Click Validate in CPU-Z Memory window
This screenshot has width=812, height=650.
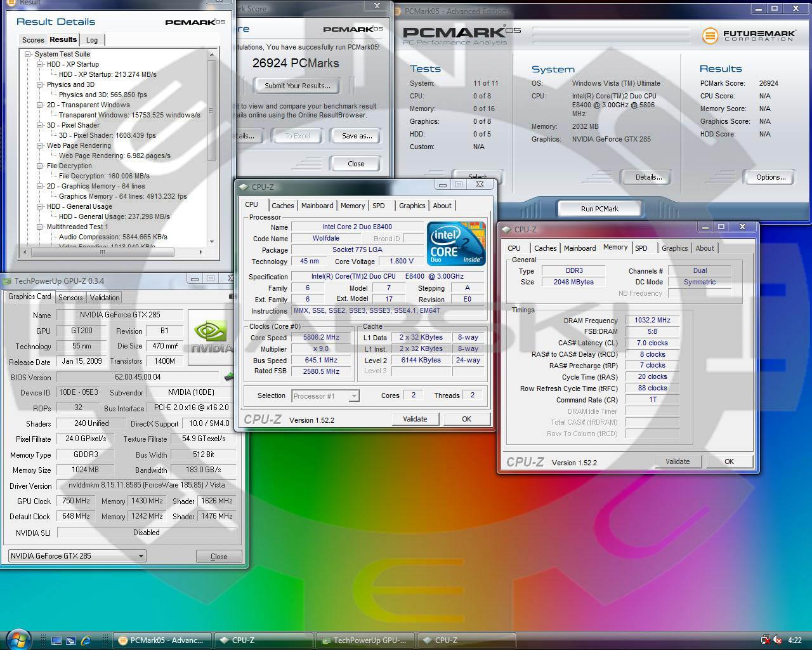pos(678,461)
